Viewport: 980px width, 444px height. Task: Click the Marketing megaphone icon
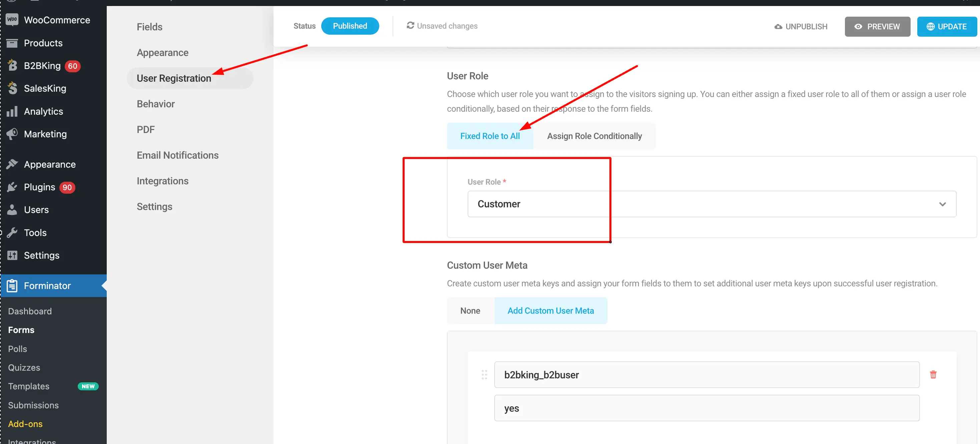point(12,134)
